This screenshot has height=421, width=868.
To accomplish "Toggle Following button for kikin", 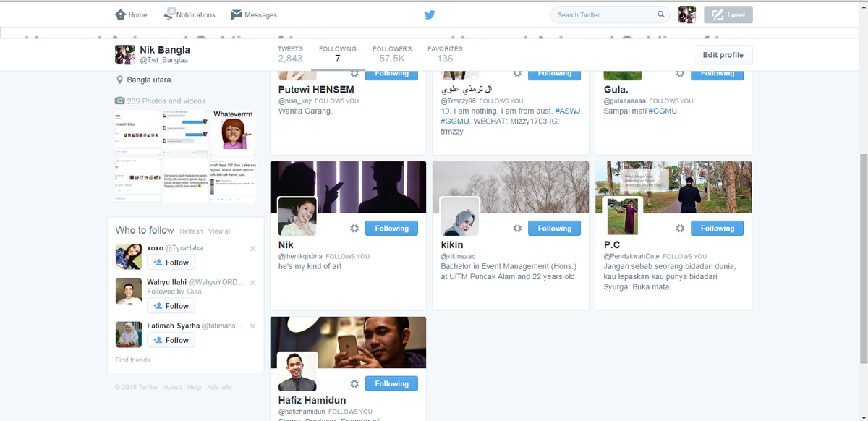I will point(554,228).
